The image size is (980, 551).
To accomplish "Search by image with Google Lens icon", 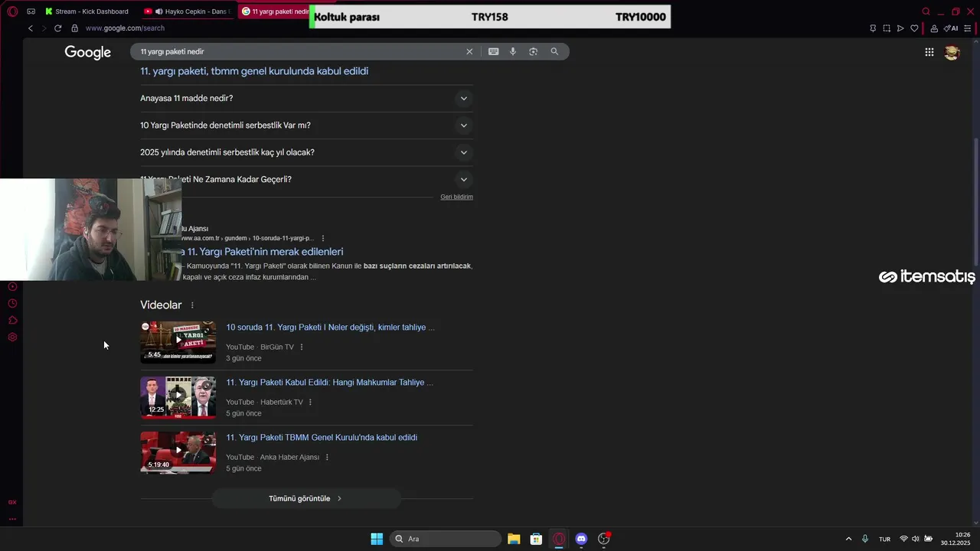I will [x=534, y=51].
